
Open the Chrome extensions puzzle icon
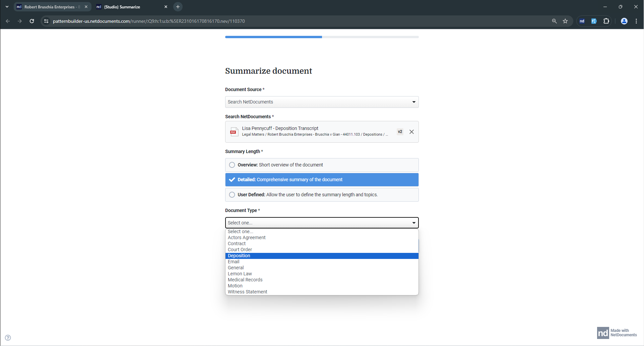click(606, 21)
